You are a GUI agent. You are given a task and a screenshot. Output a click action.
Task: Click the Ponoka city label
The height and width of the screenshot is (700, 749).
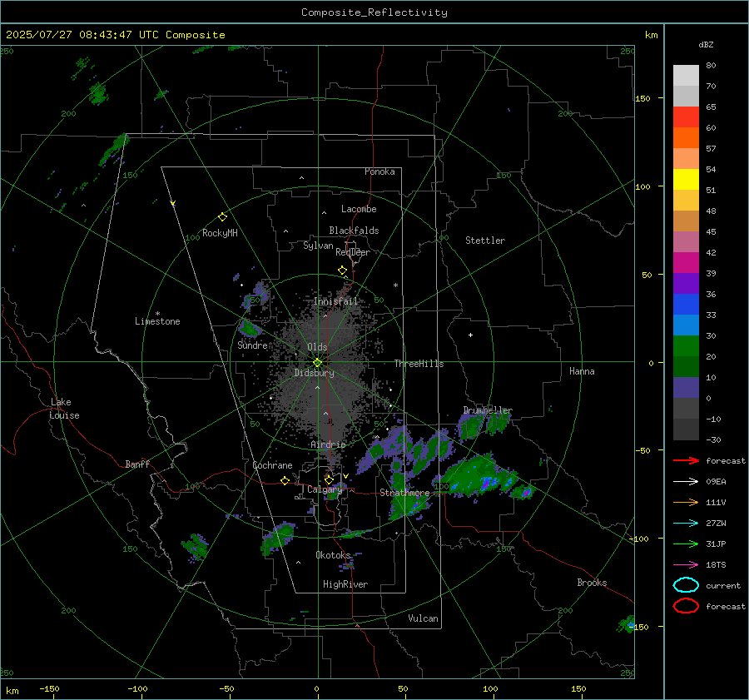379,171
